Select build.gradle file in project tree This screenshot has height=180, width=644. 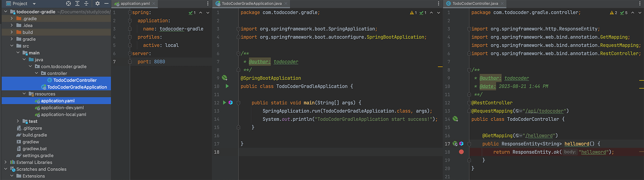pos(35,135)
